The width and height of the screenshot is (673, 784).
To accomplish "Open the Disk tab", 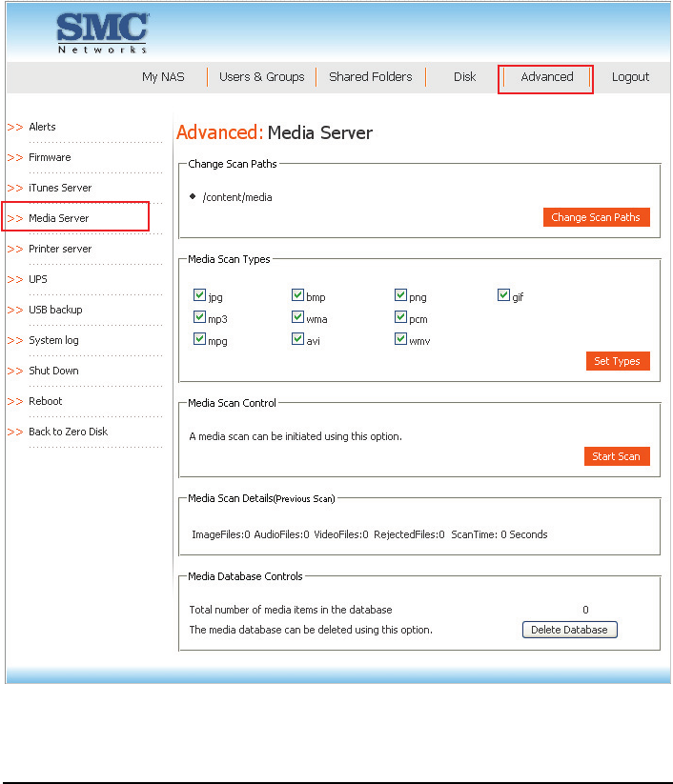I will (x=464, y=77).
